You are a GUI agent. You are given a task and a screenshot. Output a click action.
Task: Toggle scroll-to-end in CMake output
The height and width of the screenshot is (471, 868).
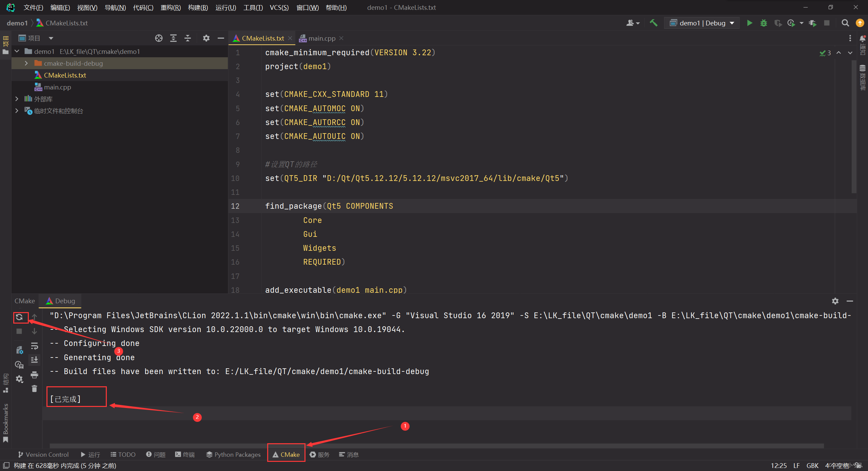click(34, 360)
